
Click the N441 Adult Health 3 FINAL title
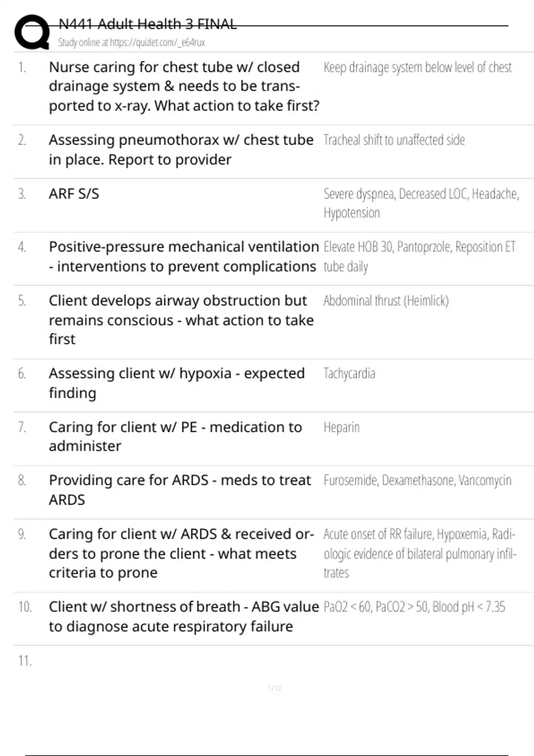coord(147,24)
